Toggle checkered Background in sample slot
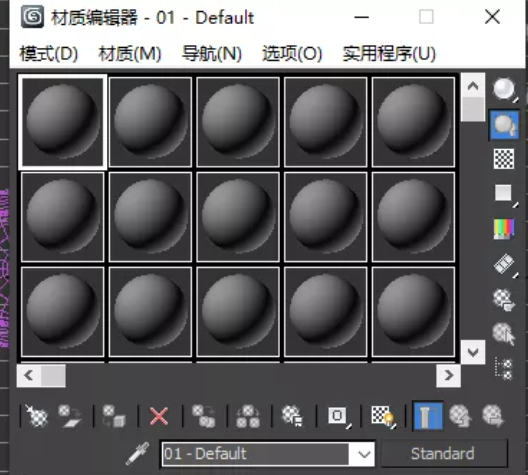 point(504,159)
